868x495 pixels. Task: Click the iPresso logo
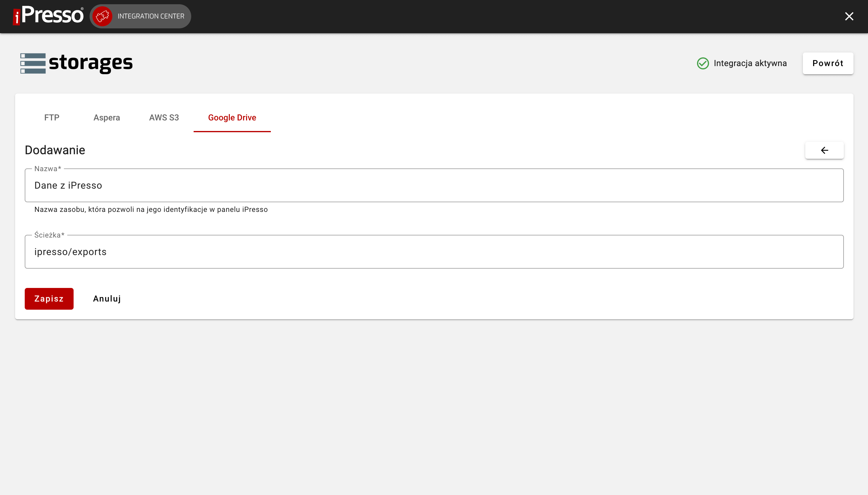48,16
